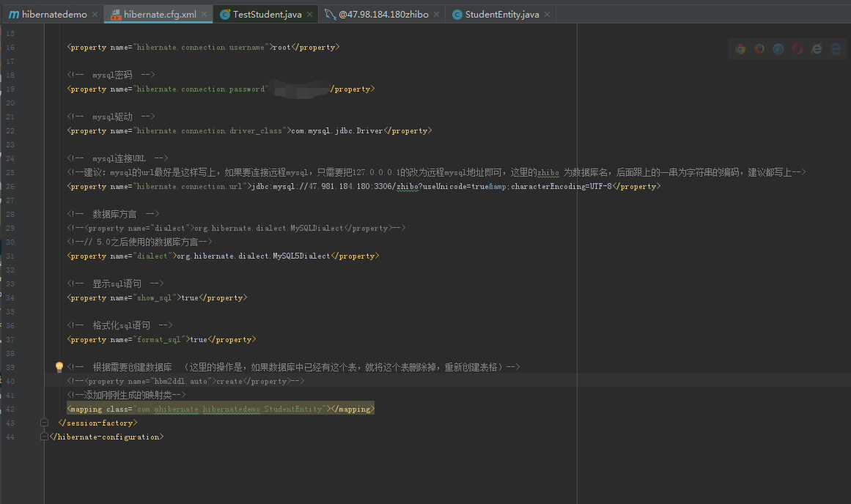This screenshot has height=504, width=851.
Task: Click the "format_sql" attribute value
Action: 158,340
